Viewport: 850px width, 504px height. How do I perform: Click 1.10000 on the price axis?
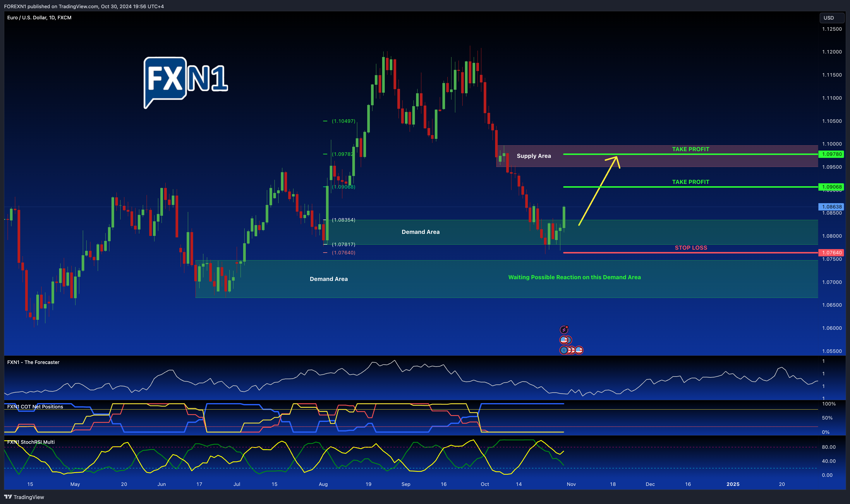[832, 144]
